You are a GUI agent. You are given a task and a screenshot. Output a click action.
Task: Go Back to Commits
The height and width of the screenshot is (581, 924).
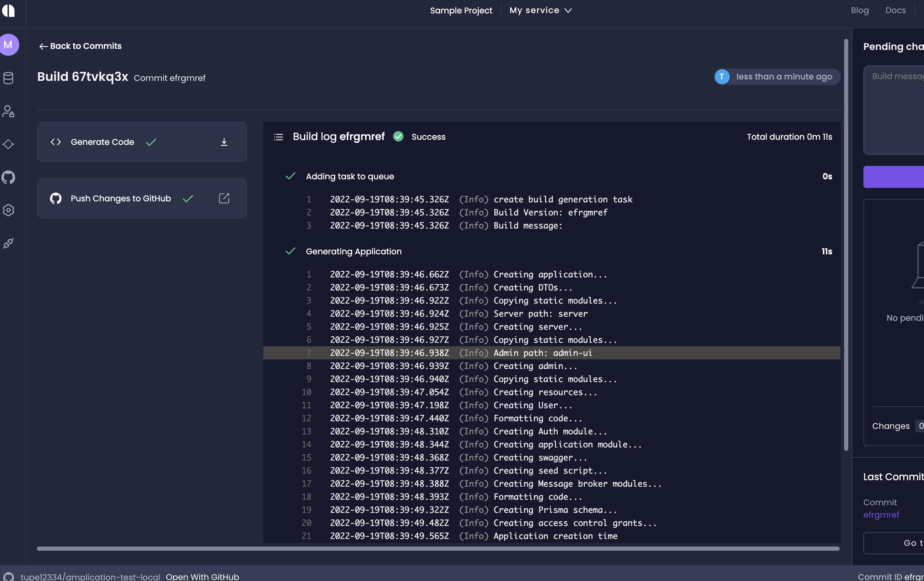tap(80, 46)
